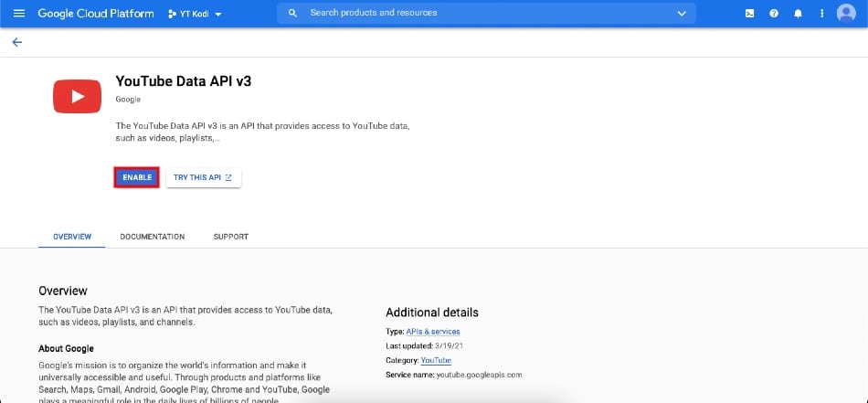
Task: Open the hamburger navigation menu
Action: (x=19, y=14)
